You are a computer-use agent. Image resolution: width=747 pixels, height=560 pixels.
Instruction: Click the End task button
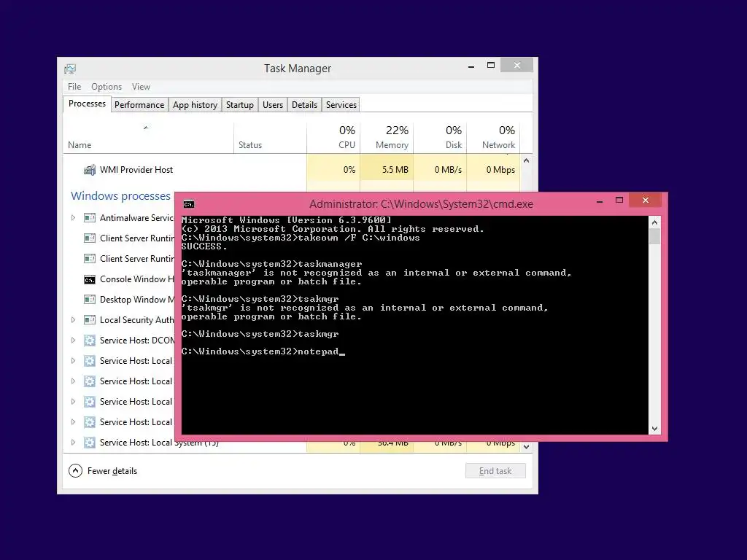click(x=495, y=471)
